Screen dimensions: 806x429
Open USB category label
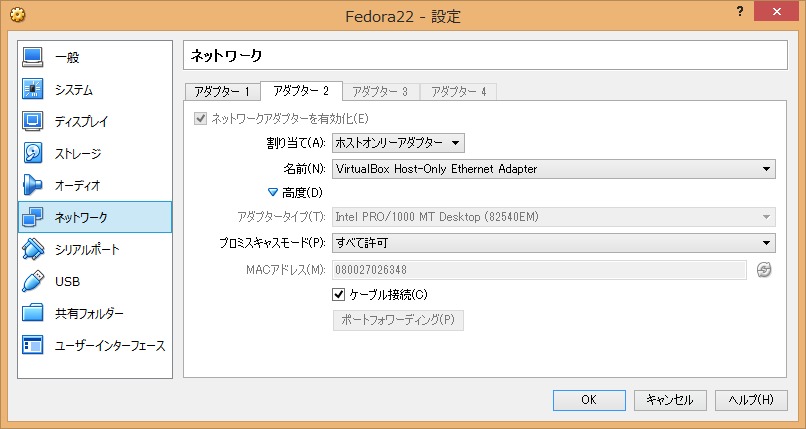67,281
